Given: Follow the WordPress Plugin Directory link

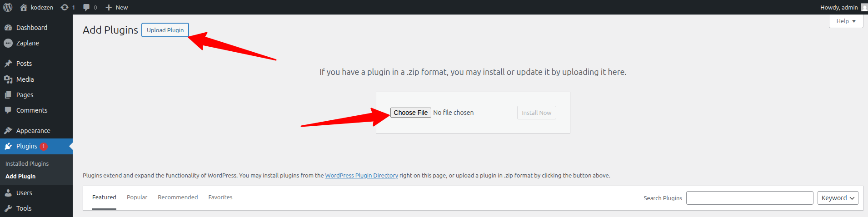Looking at the screenshot, I should (x=362, y=175).
